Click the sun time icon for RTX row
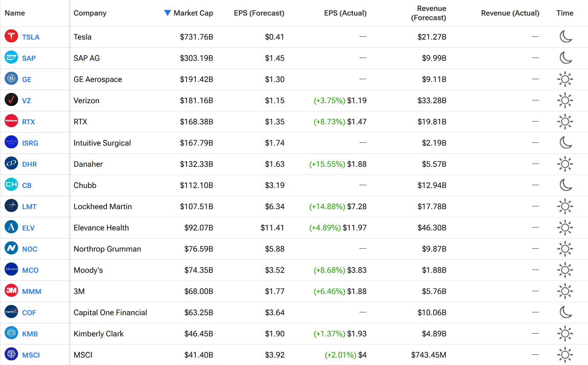The image size is (588, 365). 565,122
